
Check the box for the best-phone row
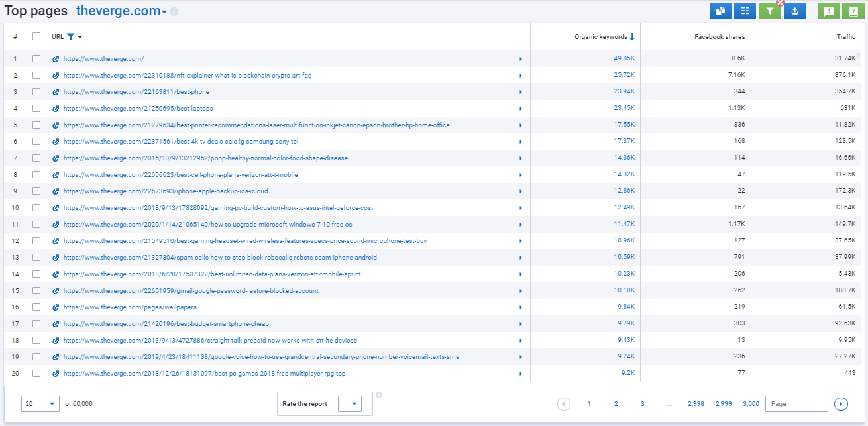(x=37, y=91)
